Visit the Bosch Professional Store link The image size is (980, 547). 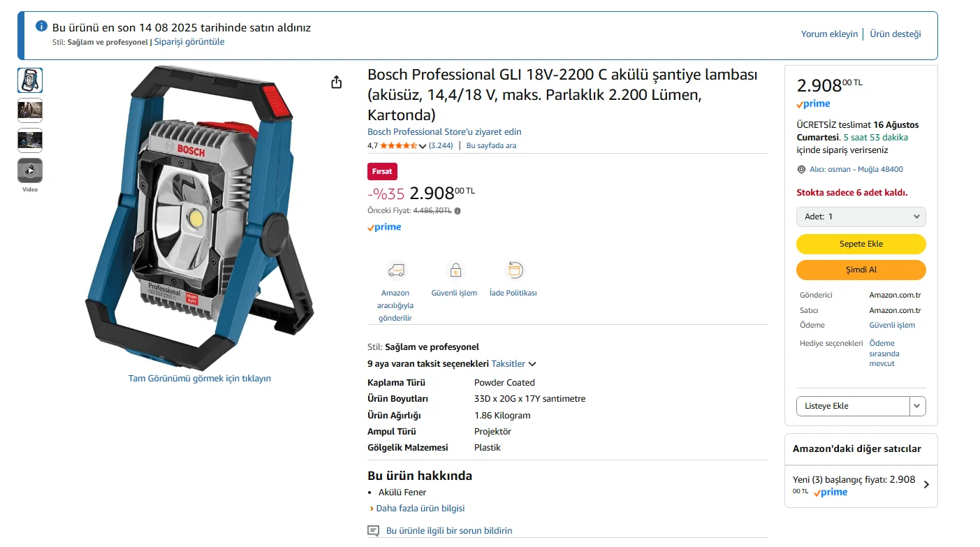click(444, 132)
